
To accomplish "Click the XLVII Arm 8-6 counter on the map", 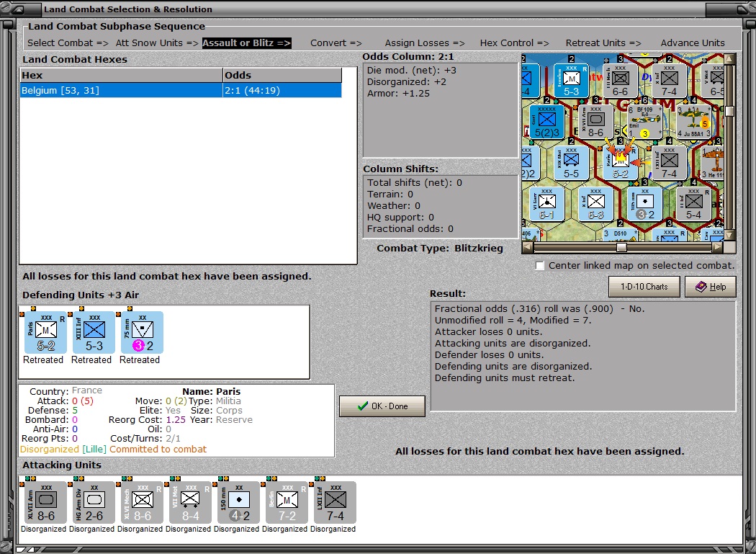I will [x=596, y=122].
